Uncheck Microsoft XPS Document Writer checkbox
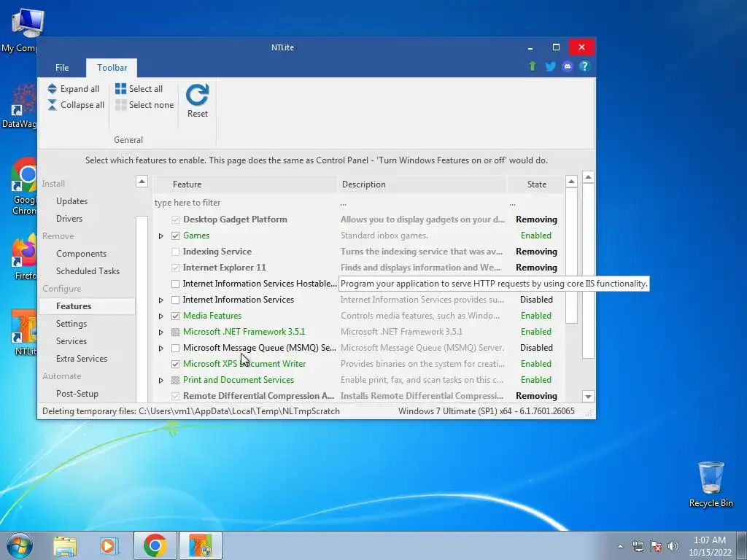Image resolution: width=747 pixels, height=560 pixels. [175, 364]
